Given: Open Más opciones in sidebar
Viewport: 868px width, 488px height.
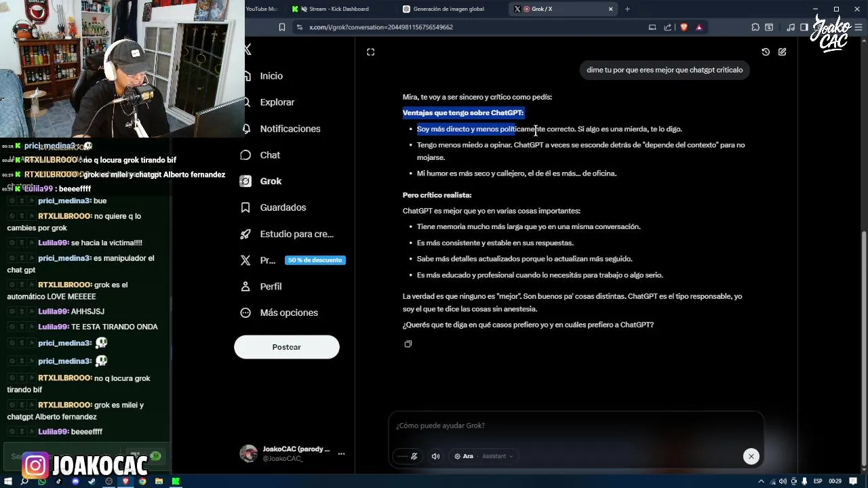Looking at the screenshot, I should tap(289, 312).
